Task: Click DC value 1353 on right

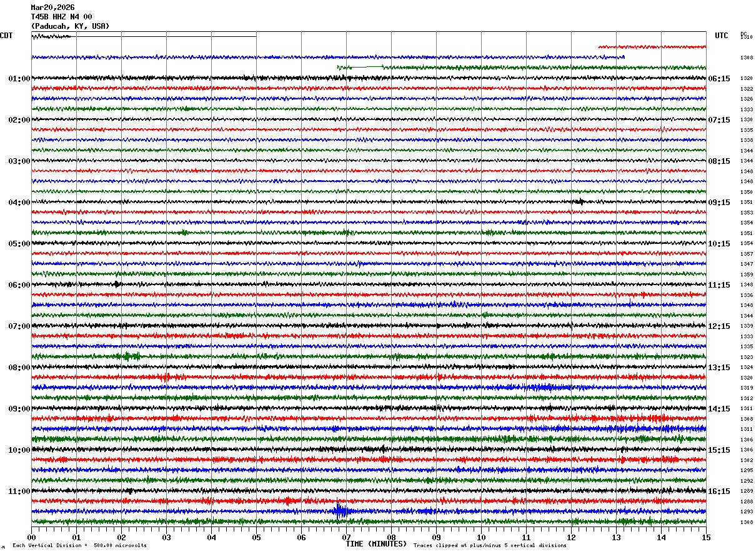Action: (747, 213)
